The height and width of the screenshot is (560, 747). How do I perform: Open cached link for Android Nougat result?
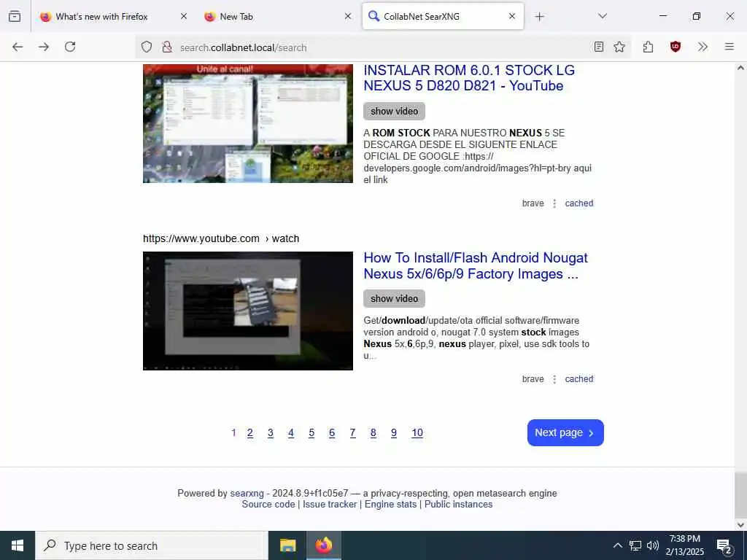[x=578, y=379]
